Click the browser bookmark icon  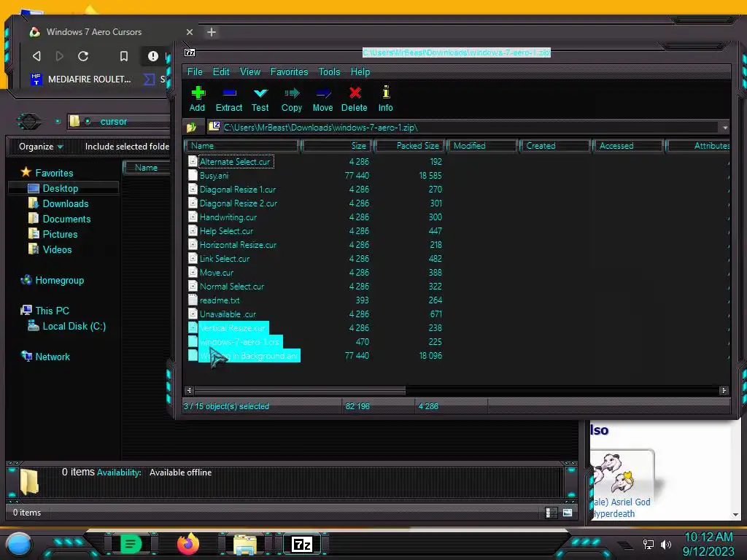pyautogui.click(x=124, y=56)
